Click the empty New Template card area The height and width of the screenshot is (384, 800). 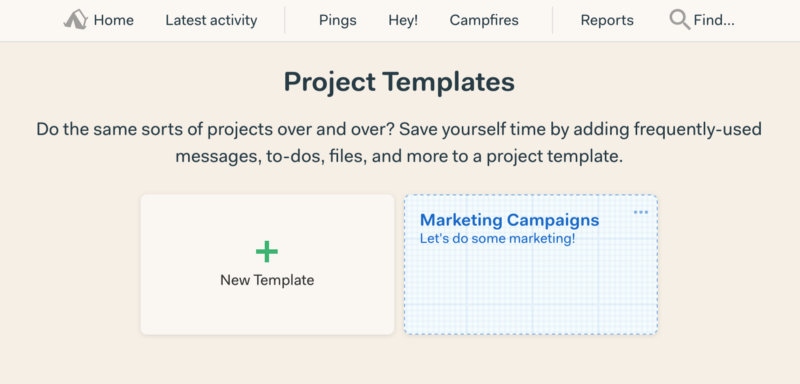(267, 311)
